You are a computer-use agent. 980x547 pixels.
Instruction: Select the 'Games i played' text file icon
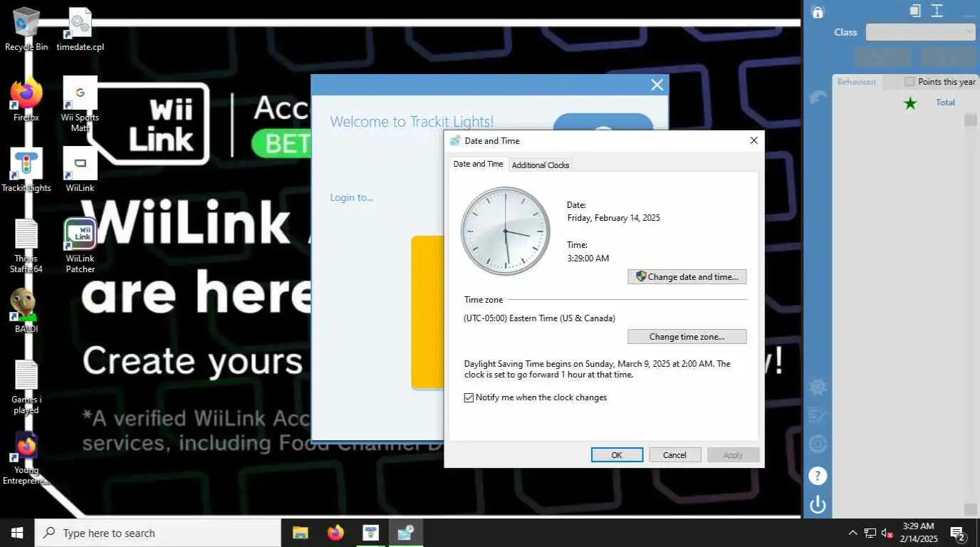(x=26, y=387)
